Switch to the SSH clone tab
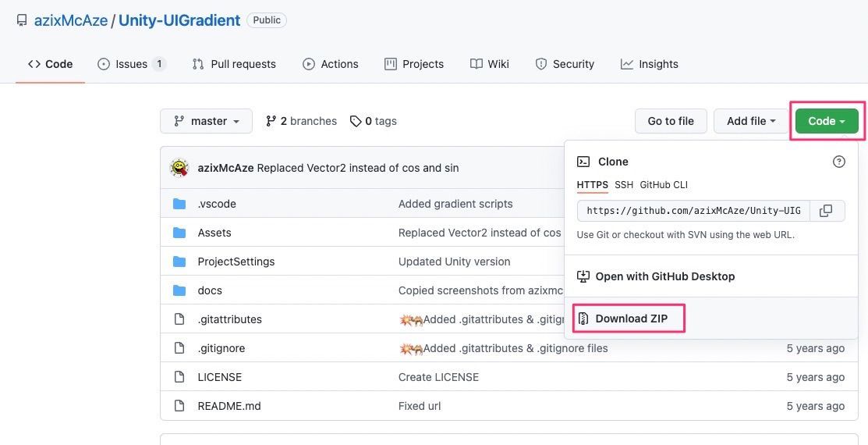The width and height of the screenshot is (868, 445). (x=624, y=185)
